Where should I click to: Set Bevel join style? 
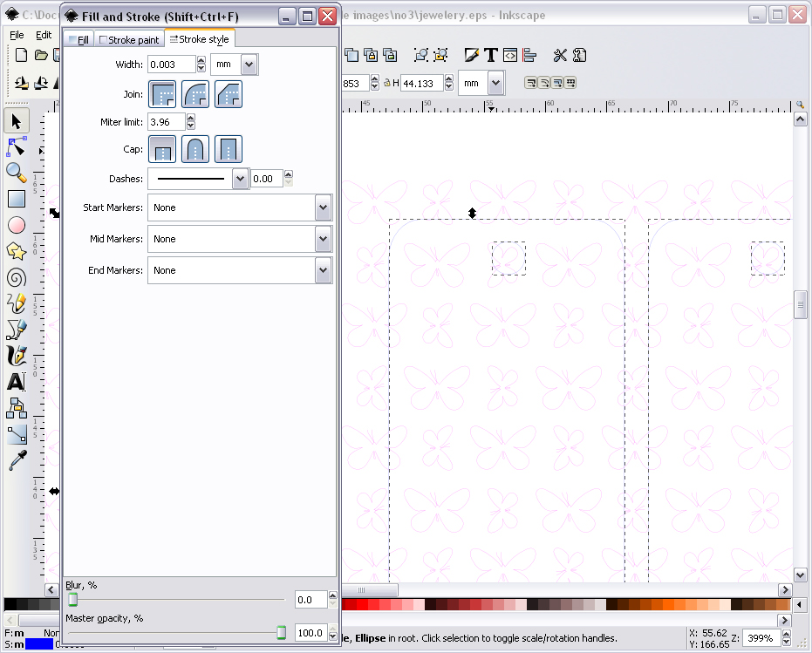coord(229,94)
